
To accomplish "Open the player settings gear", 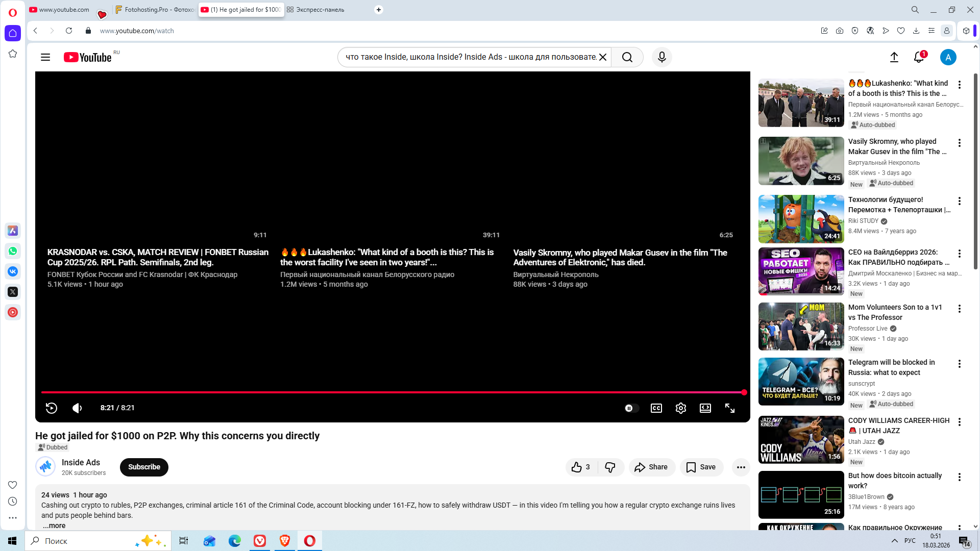I will pos(681,408).
